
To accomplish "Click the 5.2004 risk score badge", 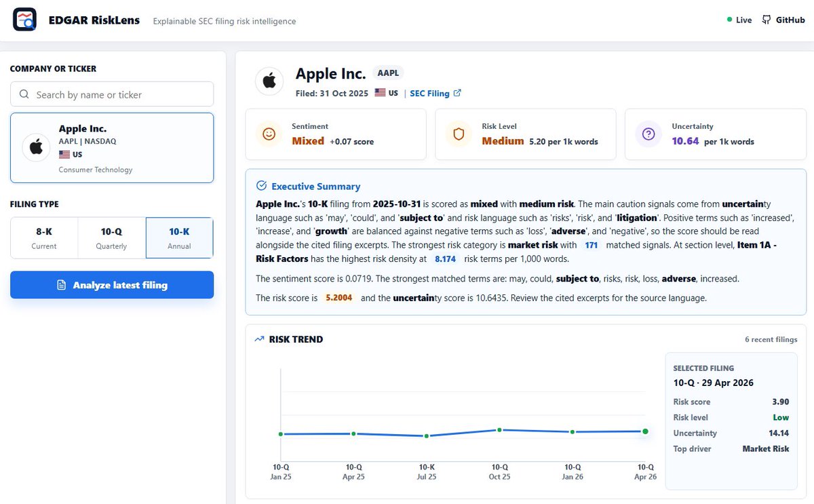I will pyautogui.click(x=339, y=298).
